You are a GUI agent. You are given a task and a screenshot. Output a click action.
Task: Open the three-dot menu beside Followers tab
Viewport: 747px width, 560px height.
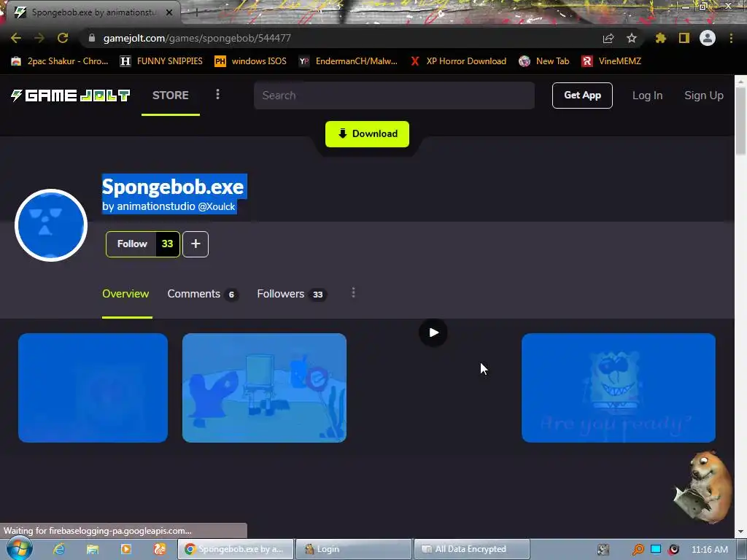[x=353, y=293]
